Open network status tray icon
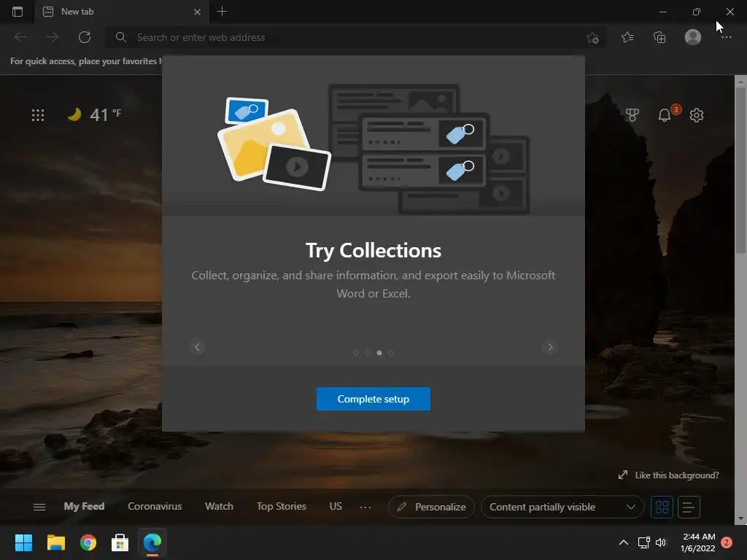Image resolution: width=747 pixels, height=560 pixels. (643, 542)
